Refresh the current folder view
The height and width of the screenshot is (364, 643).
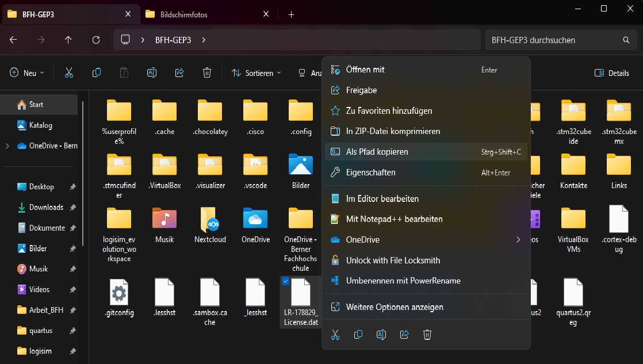(96, 40)
